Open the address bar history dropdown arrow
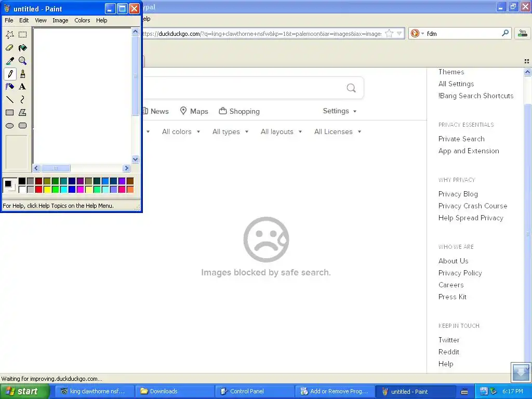 (400, 33)
